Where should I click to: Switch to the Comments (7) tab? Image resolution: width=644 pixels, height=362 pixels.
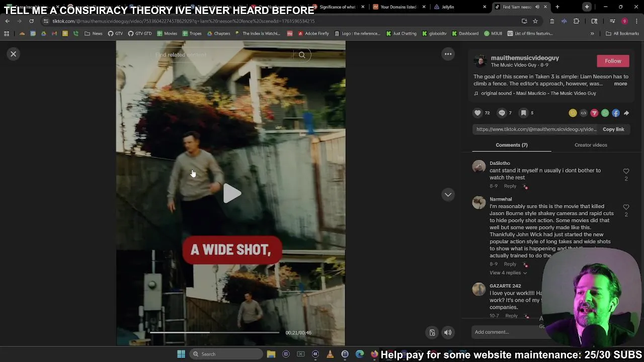coord(512,145)
